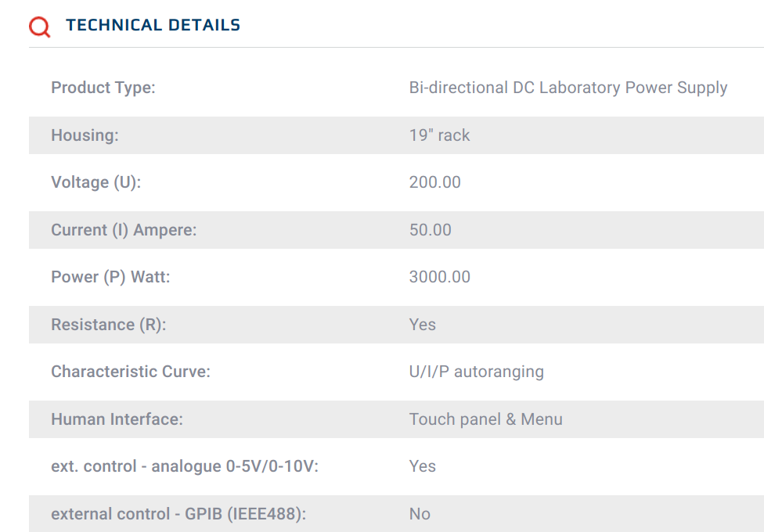The image size is (764, 532).
Task: Select the 200.00 voltage value
Action: click(435, 182)
